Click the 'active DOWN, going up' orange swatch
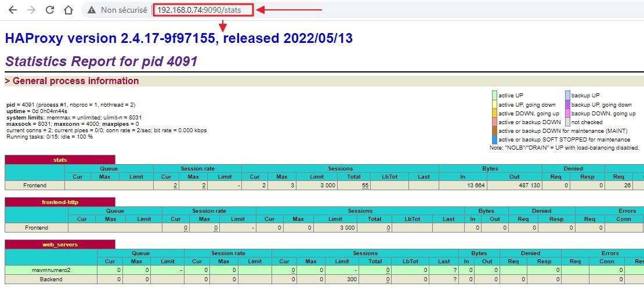644x294 pixels. click(x=494, y=113)
